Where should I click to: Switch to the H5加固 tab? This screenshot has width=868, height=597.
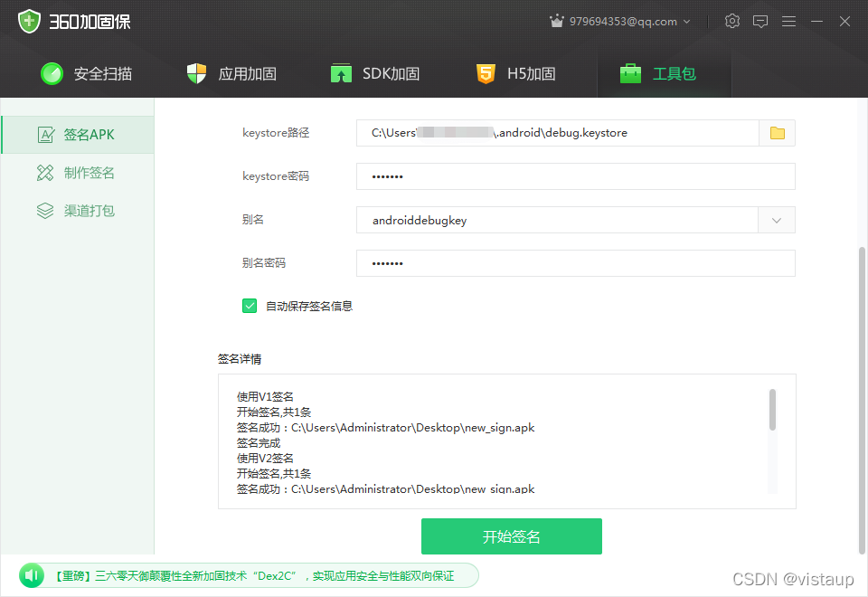(515, 73)
